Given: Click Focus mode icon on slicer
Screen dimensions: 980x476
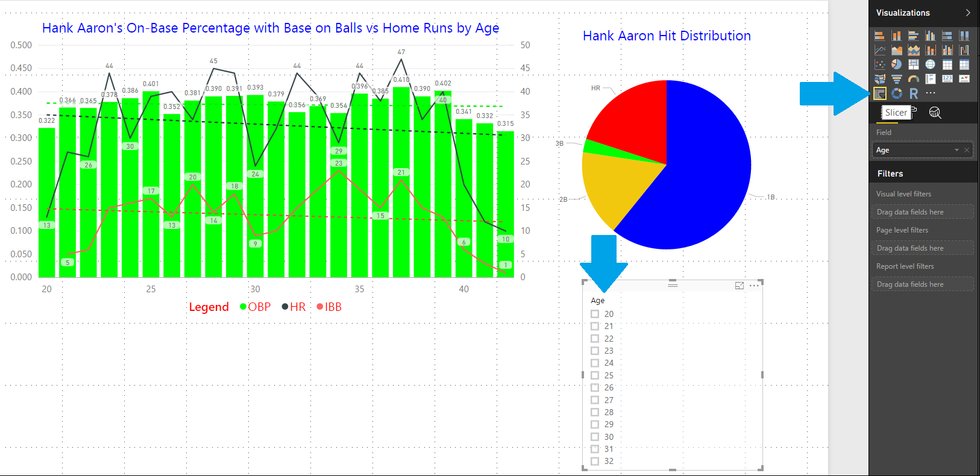Looking at the screenshot, I should 740,286.
